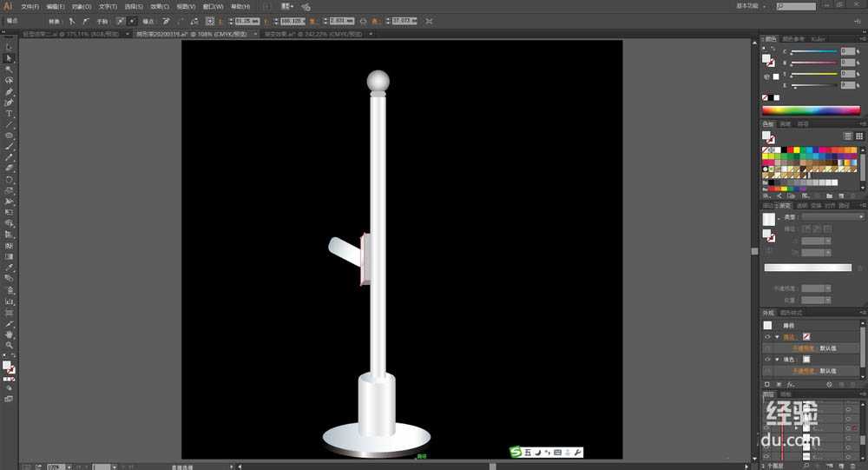The height and width of the screenshot is (470, 868).
Task: Select the Pen tool in the toolbox
Action: 10,91
